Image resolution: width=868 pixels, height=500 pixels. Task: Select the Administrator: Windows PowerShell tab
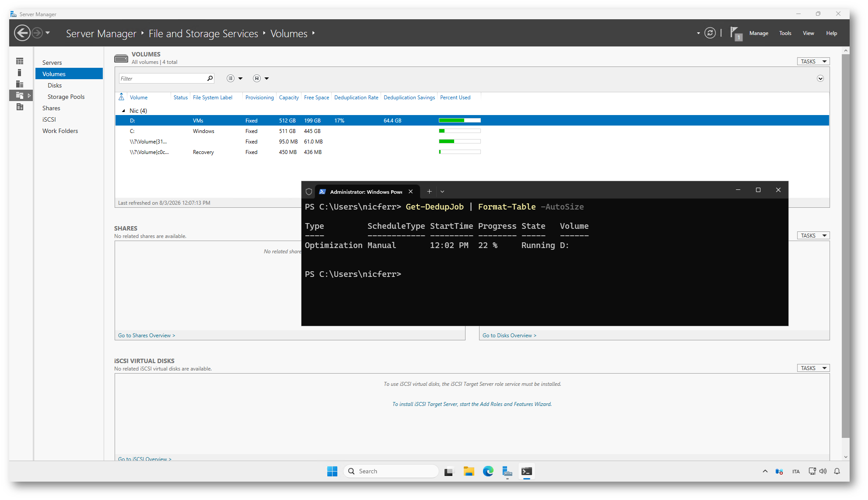367,192
